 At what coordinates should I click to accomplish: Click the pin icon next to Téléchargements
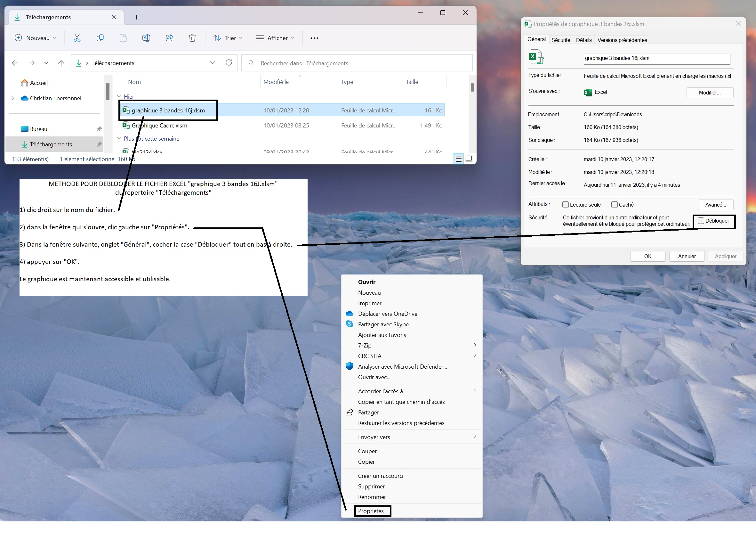coord(99,144)
